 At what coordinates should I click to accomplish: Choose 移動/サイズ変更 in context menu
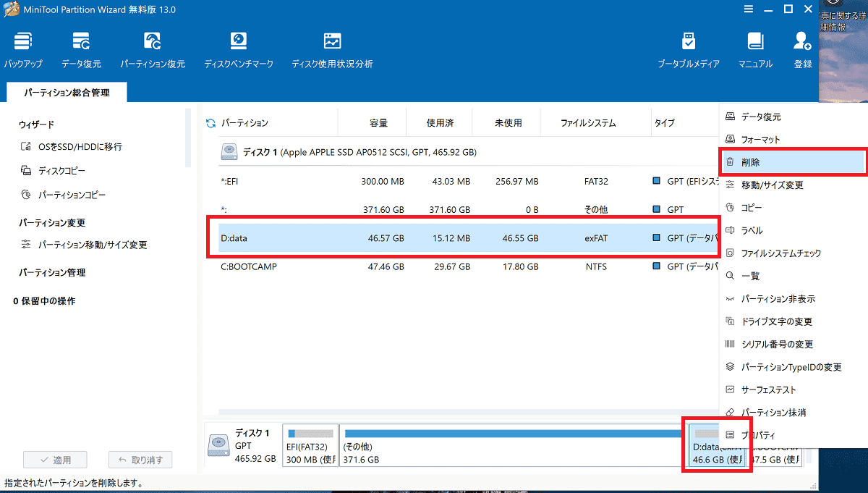coord(793,185)
